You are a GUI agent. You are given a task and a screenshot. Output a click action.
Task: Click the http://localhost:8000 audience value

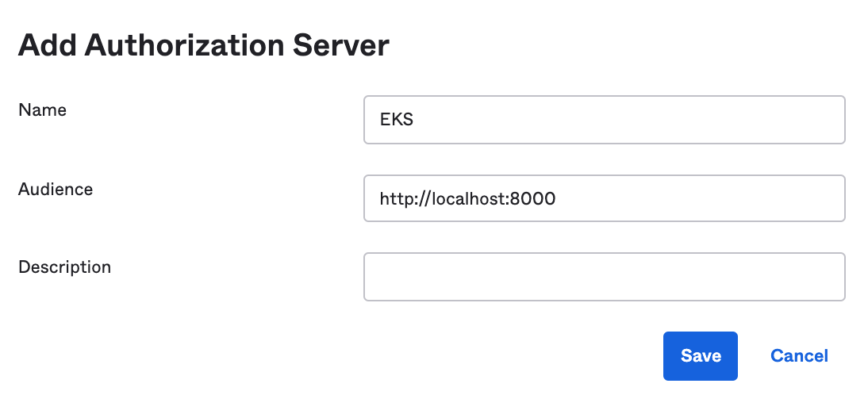(467, 198)
